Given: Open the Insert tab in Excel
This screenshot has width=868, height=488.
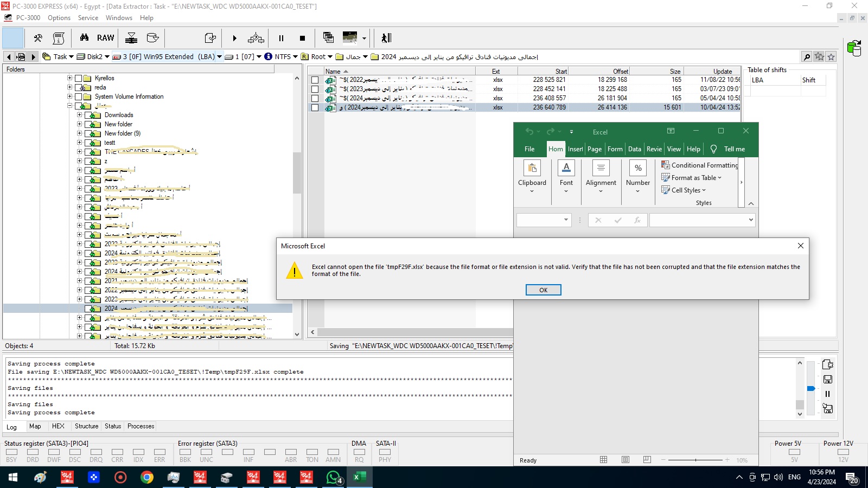Looking at the screenshot, I should (x=575, y=149).
